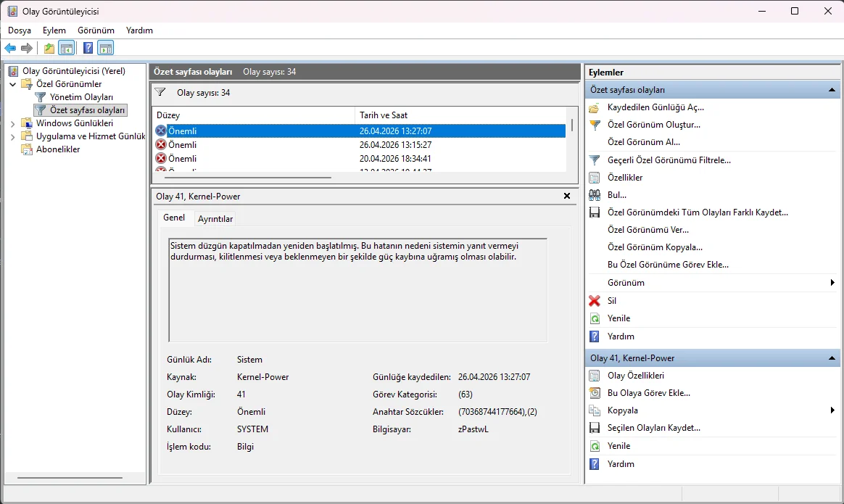The height and width of the screenshot is (504, 844).
Task: Collapse the Olay 41, Kernel-Power actions section
Action: click(x=832, y=358)
